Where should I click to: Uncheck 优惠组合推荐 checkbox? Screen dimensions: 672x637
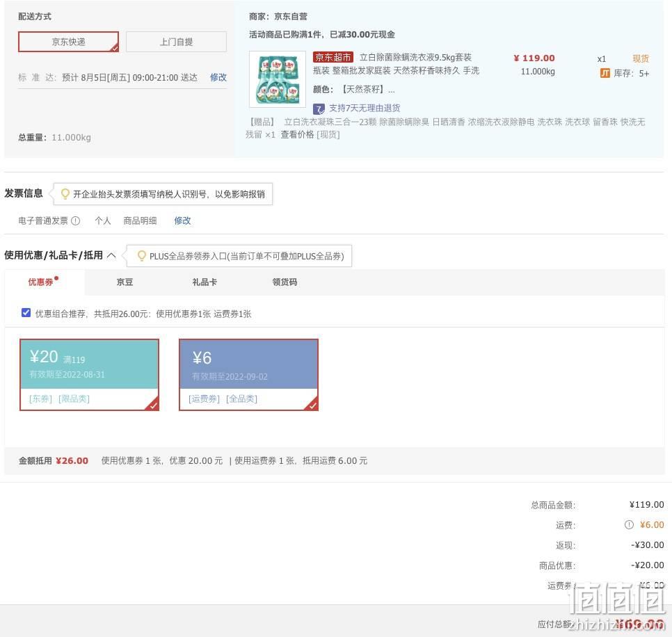[x=26, y=313]
